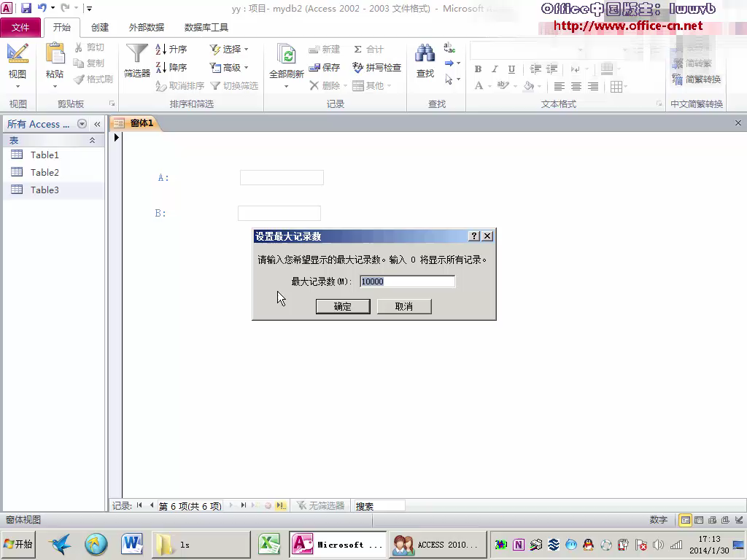Expand the 高级 advanced dropdown
The height and width of the screenshot is (560, 747).
[x=246, y=68]
